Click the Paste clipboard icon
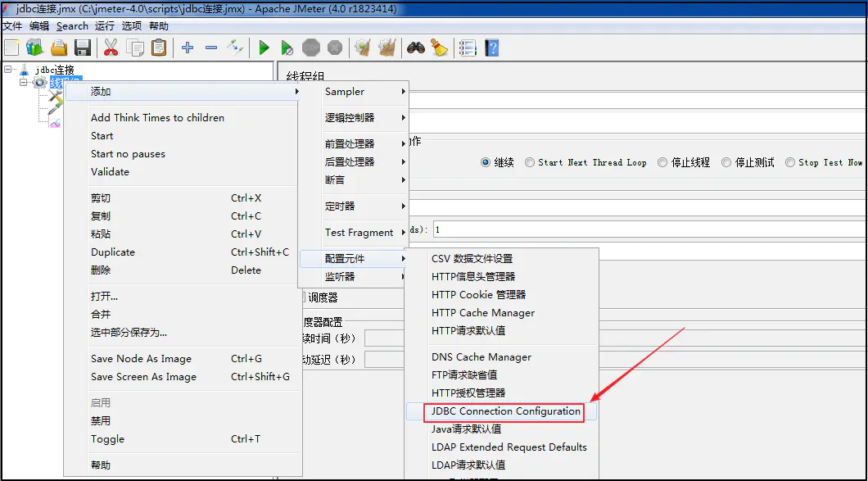Viewport: 868px width, 481px height. pyautogui.click(x=158, y=48)
